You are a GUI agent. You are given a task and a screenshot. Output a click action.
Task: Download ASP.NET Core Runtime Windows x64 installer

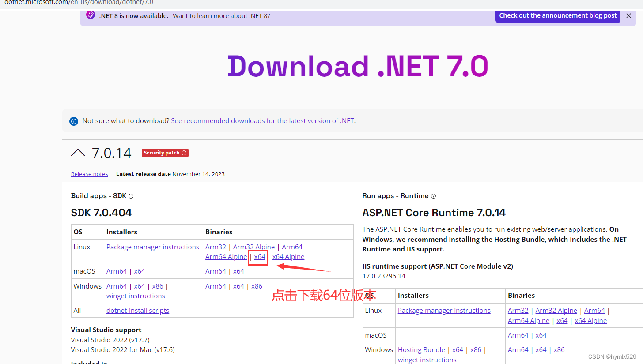tap(458, 349)
